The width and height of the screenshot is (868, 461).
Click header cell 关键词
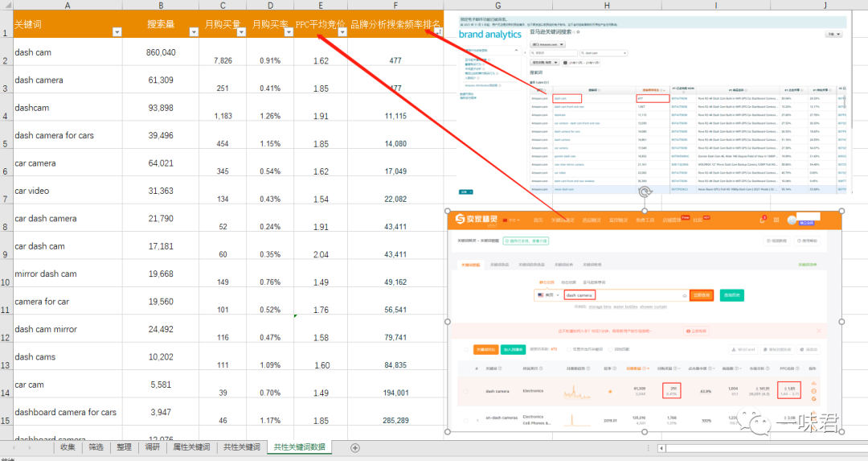coord(68,24)
